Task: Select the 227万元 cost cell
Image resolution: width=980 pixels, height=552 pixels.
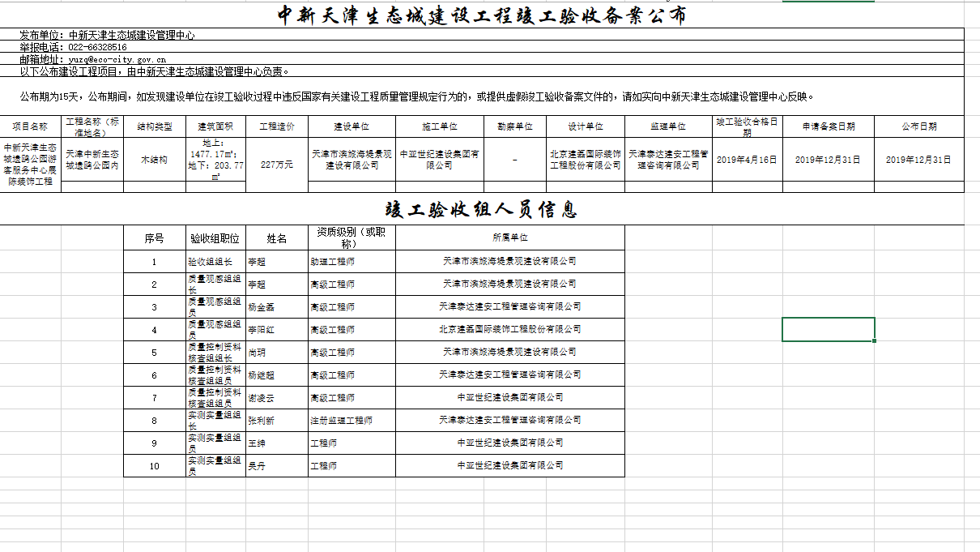Action: pos(277,165)
